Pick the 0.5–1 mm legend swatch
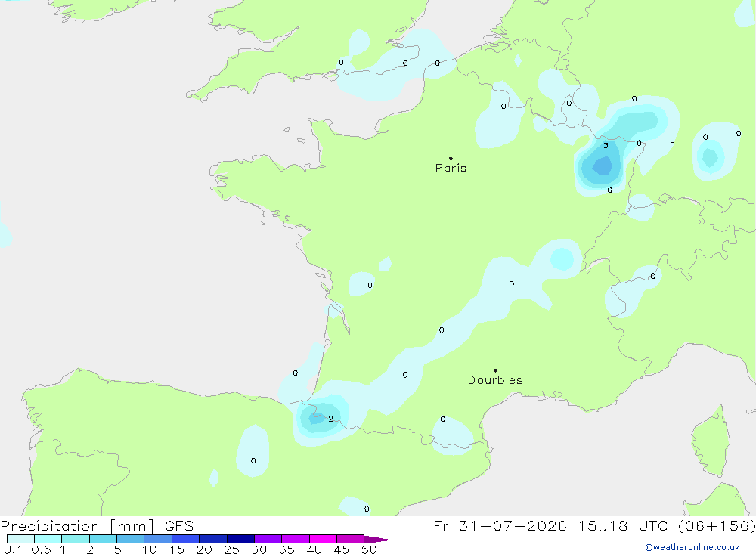Screen dimensions: 756x554 coord(48,539)
